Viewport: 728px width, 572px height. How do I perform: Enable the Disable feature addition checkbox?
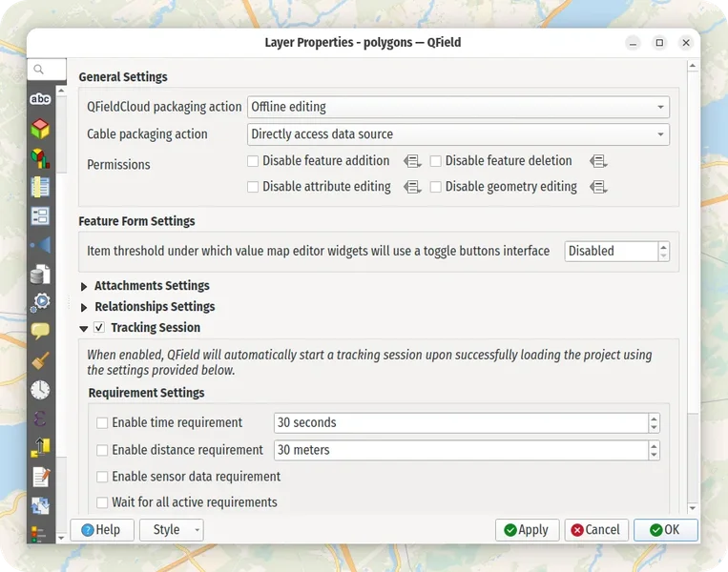(x=253, y=161)
